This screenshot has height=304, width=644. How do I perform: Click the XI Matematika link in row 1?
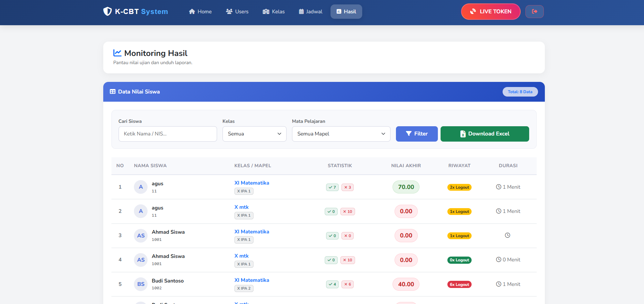click(x=251, y=183)
